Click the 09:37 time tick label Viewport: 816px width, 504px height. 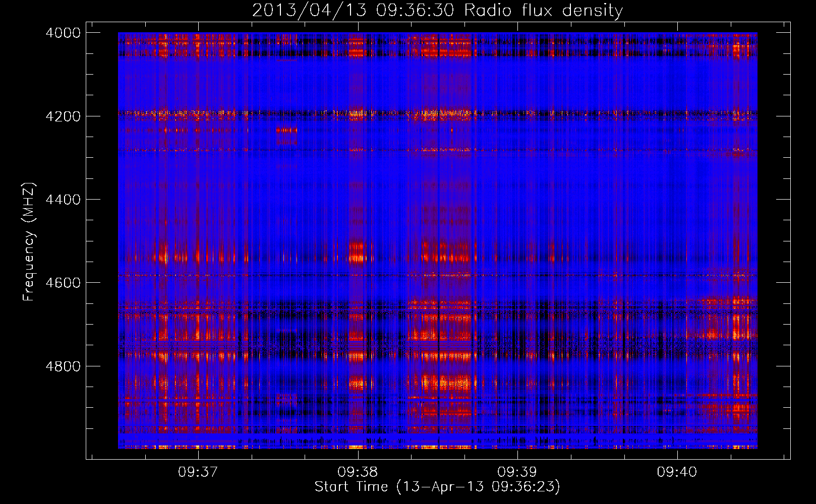[x=198, y=472]
